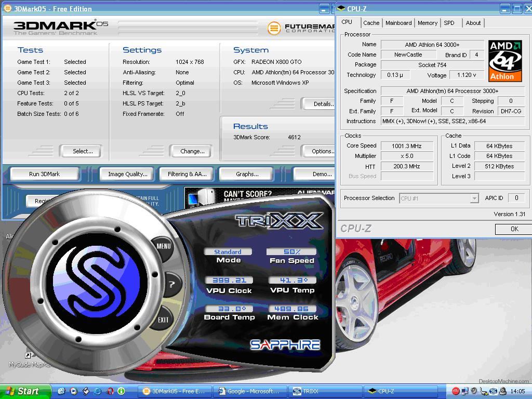Open the SPD tab in CPU-Z

tap(449, 23)
